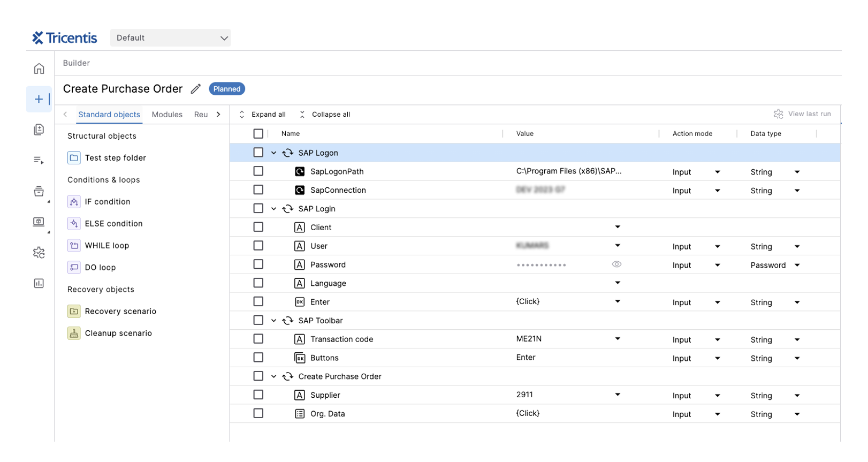
Task: Click the Password row text-field icon
Action: point(300,265)
